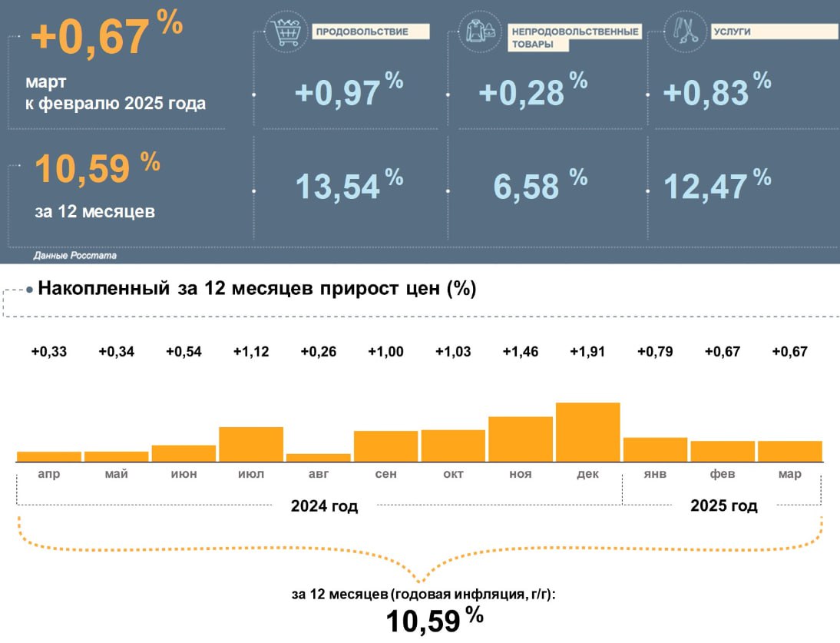Click the scissors and comb services icon
The image size is (840, 643).
coord(686,31)
